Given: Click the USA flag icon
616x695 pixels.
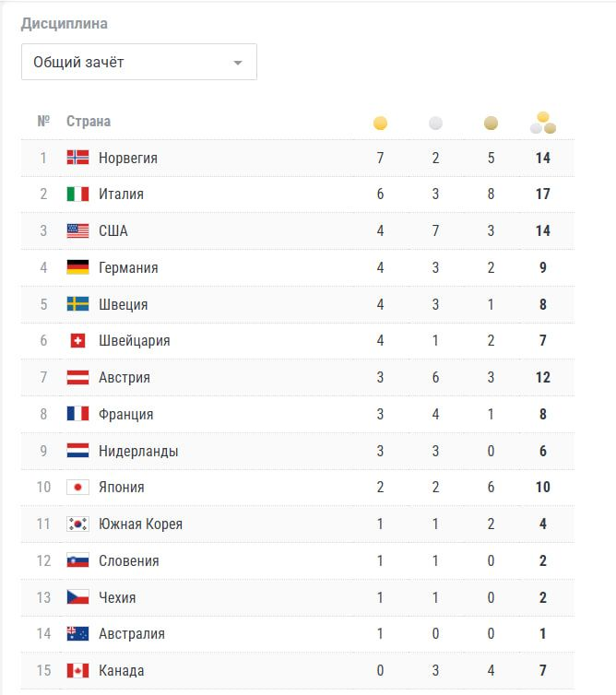Looking at the screenshot, I should 77,231.
